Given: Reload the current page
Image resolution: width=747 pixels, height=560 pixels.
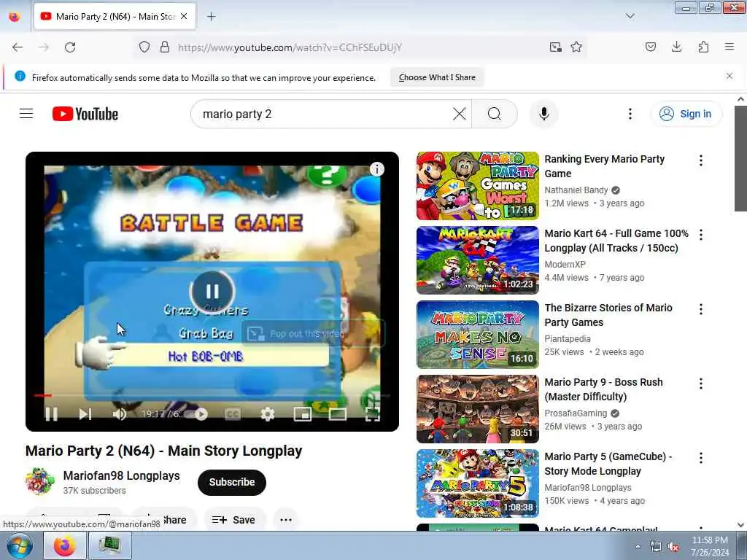Looking at the screenshot, I should [70, 47].
